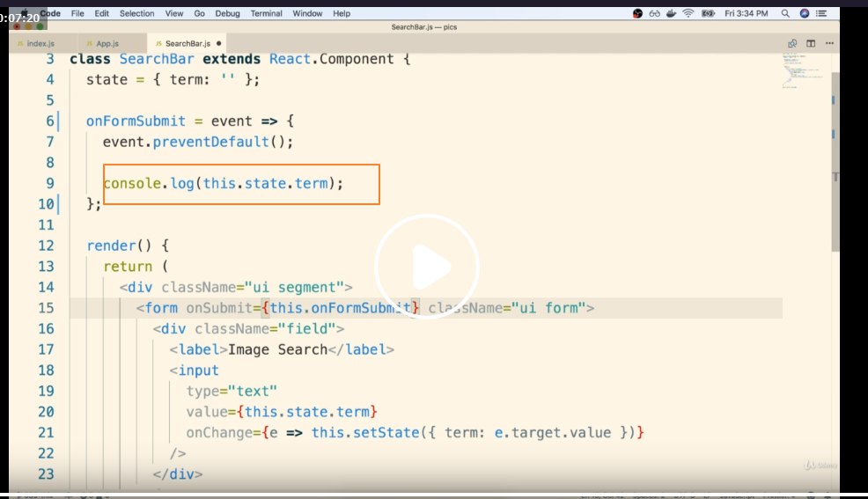
Task: Click the 'state = { term: '' };' line
Action: point(173,80)
